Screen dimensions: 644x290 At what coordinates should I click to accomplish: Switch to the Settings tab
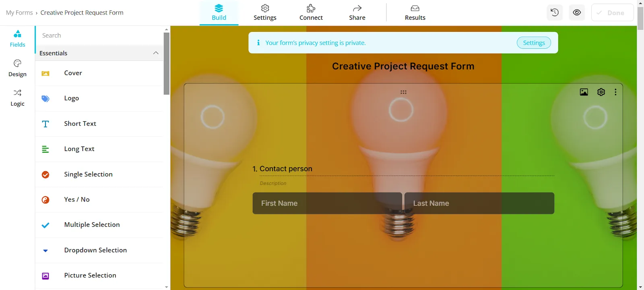(265, 12)
